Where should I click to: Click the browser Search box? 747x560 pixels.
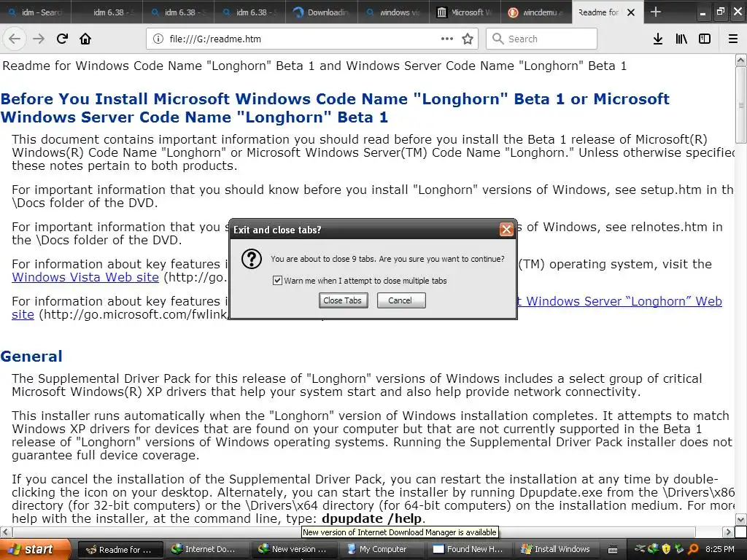click(541, 39)
